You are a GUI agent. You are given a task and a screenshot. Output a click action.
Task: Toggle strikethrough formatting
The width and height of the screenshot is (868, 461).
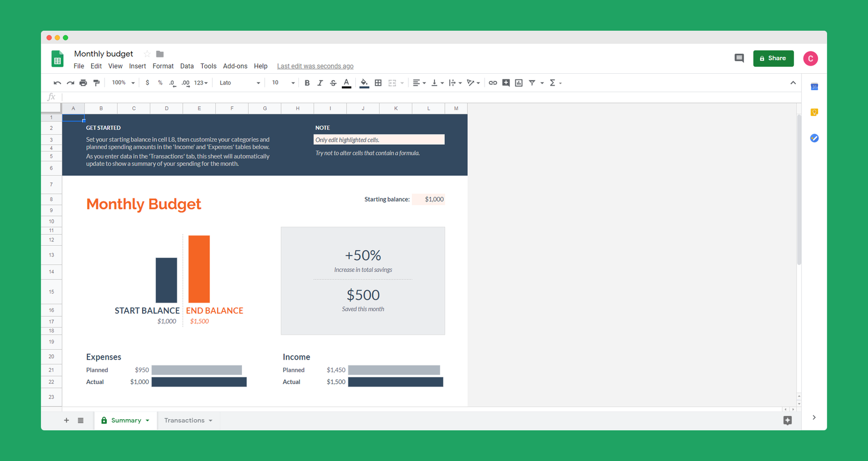coord(333,83)
